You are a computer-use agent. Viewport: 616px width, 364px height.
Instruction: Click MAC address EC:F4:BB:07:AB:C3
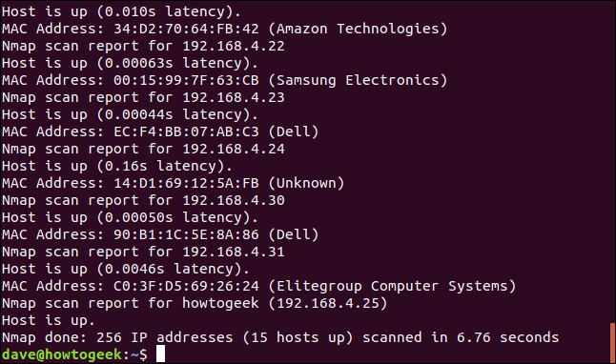[186, 131]
